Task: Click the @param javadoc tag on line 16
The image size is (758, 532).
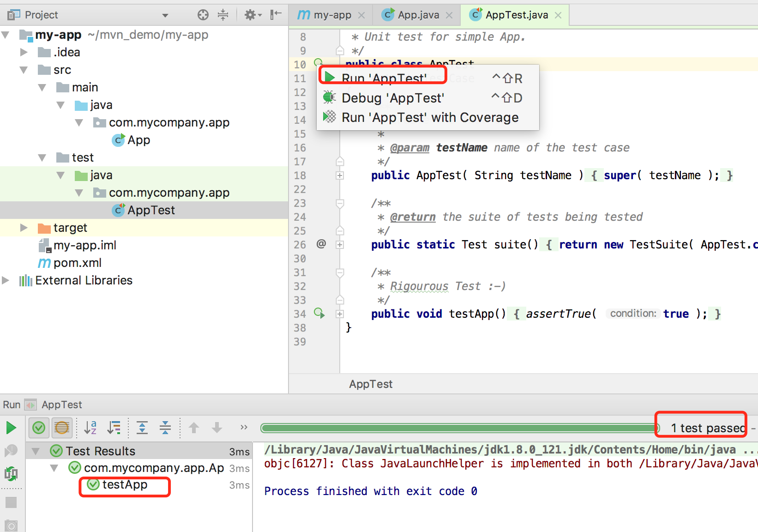Action: (x=409, y=148)
